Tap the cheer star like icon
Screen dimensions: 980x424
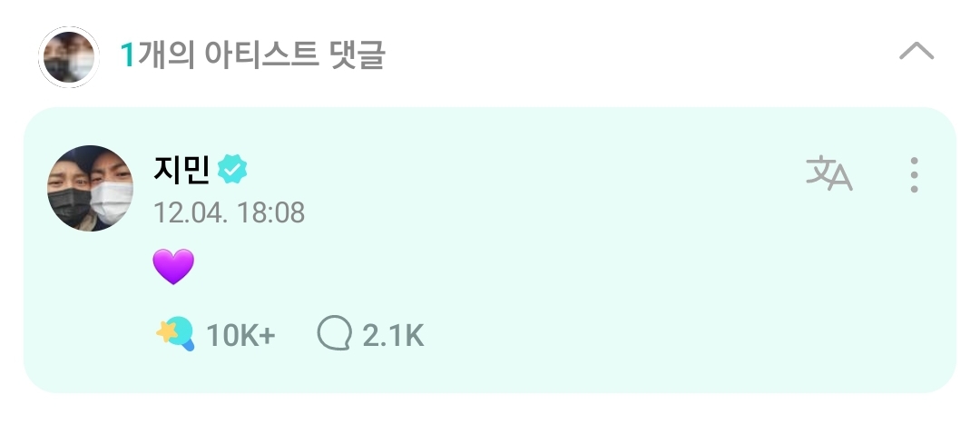click(175, 334)
